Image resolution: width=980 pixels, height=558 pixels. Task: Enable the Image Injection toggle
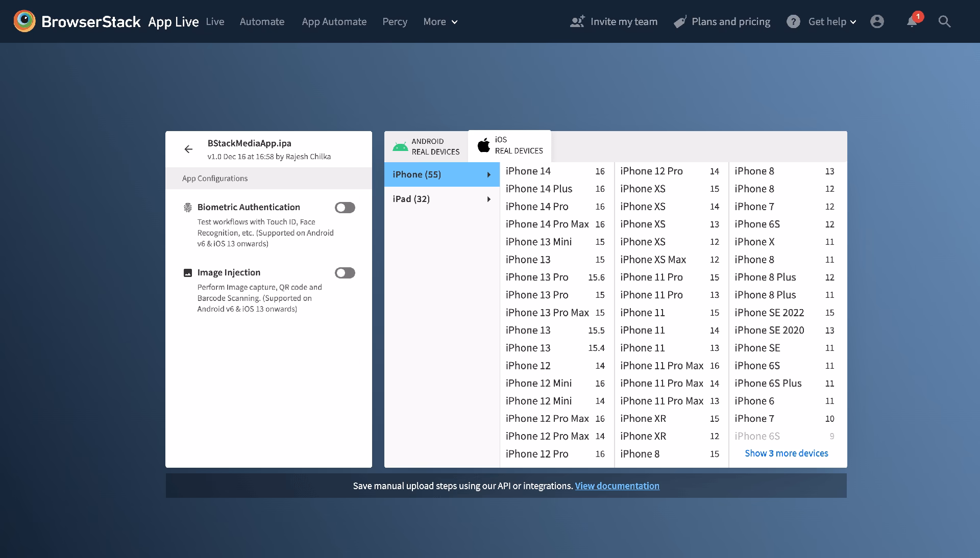point(345,273)
